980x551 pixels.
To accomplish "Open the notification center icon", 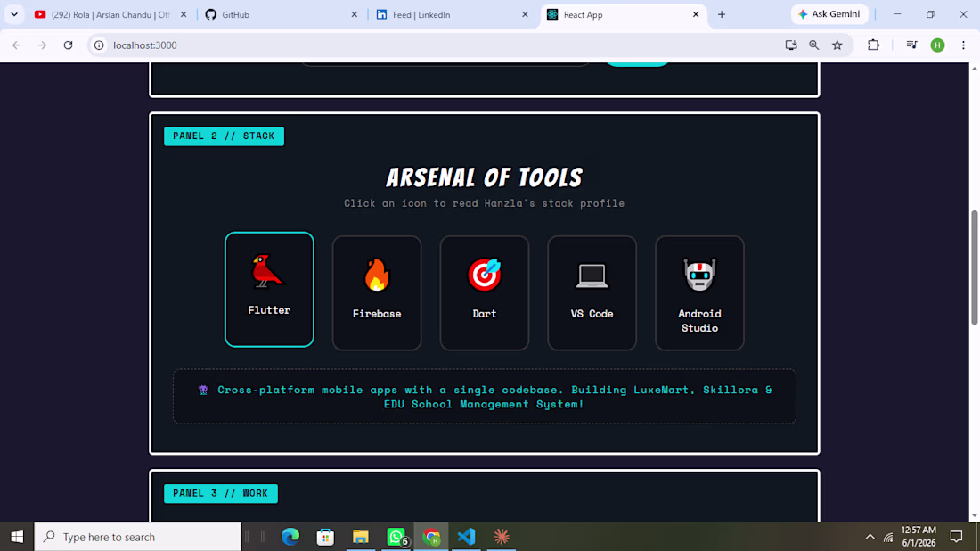I will (x=956, y=537).
